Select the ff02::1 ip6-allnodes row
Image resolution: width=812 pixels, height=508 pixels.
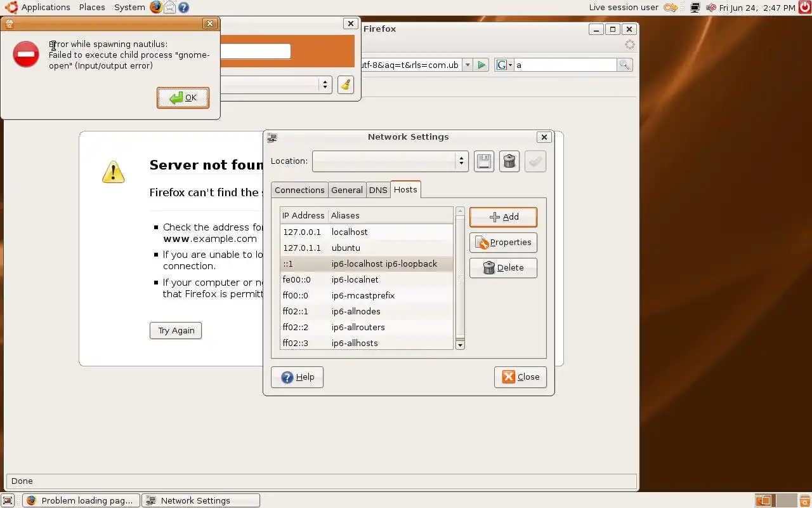367,311
